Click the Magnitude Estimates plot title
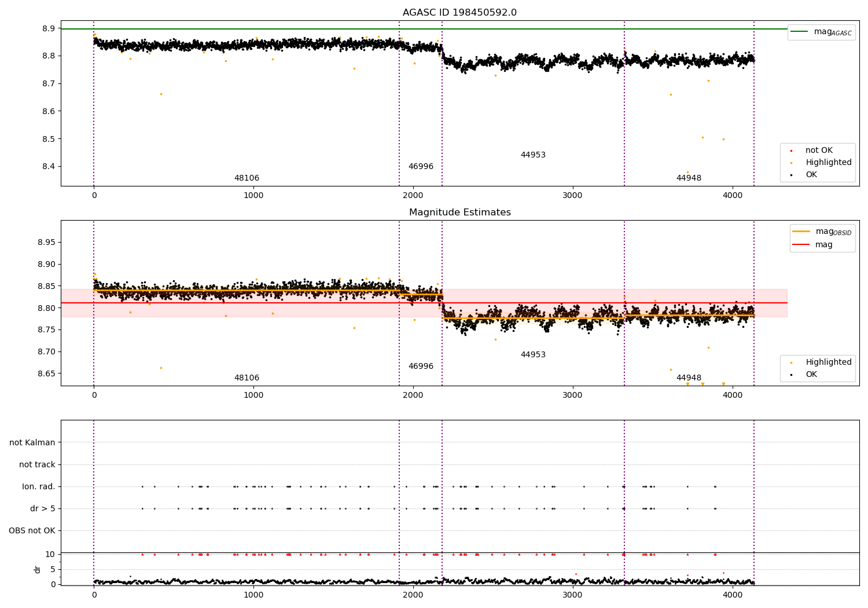This screenshot has width=868, height=608. (x=460, y=213)
